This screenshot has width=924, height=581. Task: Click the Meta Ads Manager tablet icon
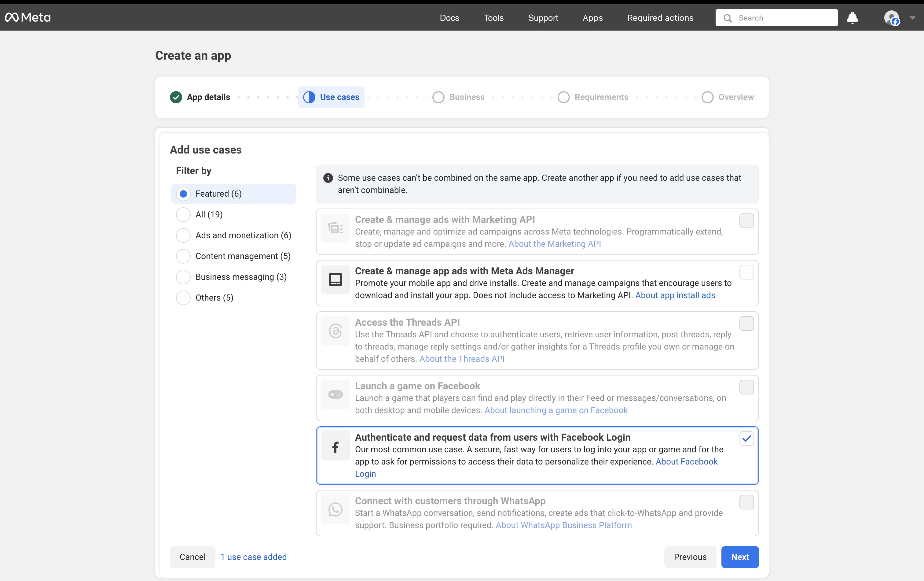click(x=335, y=279)
